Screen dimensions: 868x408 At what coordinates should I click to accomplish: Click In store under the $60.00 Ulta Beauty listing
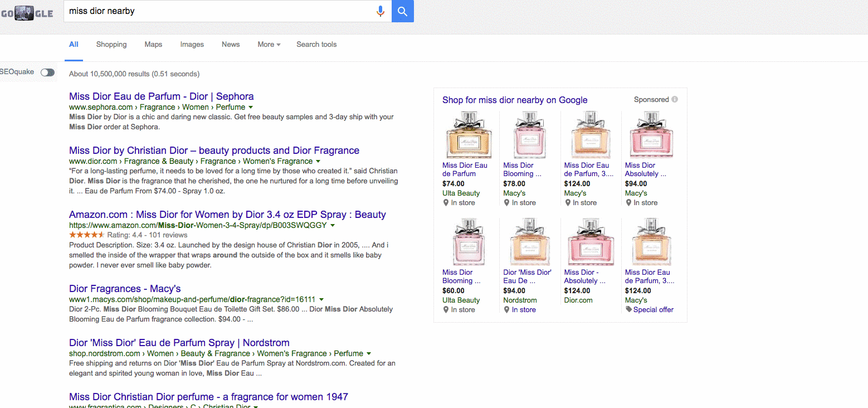463,310
